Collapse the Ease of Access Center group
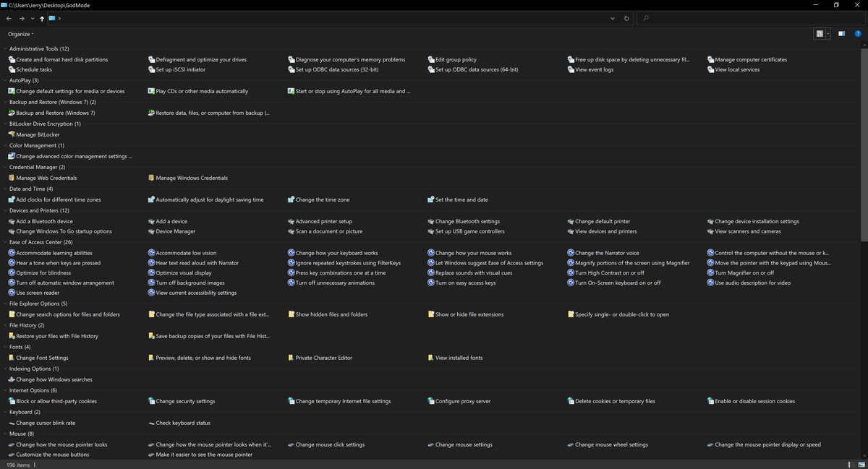The width and height of the screenshot is (868, 469). click(x=5, y=243)
